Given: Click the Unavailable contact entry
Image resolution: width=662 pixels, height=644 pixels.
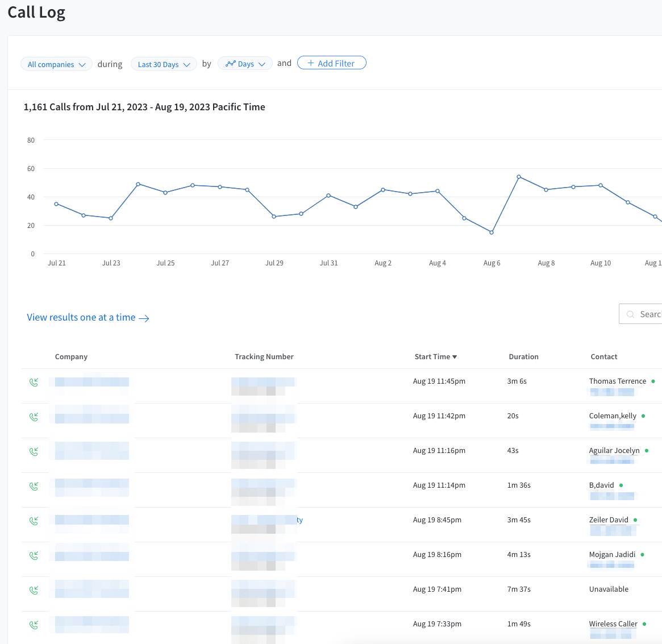Looking at the screenshot, I should pyautogui.click(x=609, y=589).
